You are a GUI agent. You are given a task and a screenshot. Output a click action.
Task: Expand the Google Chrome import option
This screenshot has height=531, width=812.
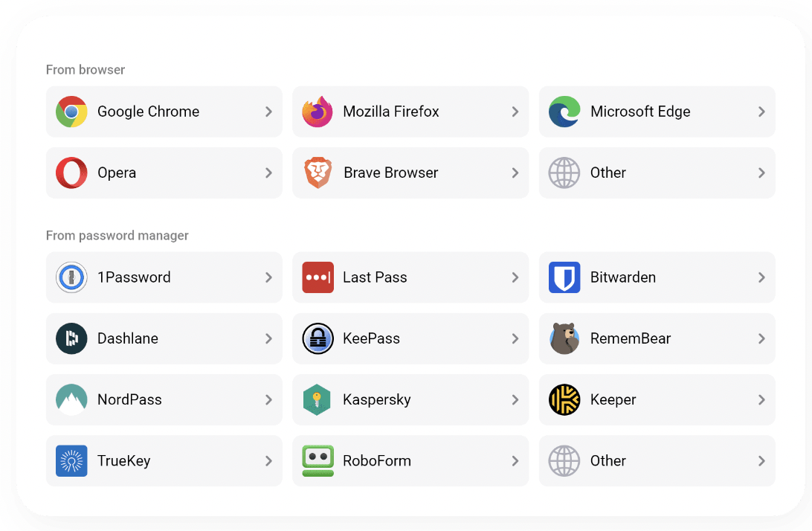click(x=268, y=112)
